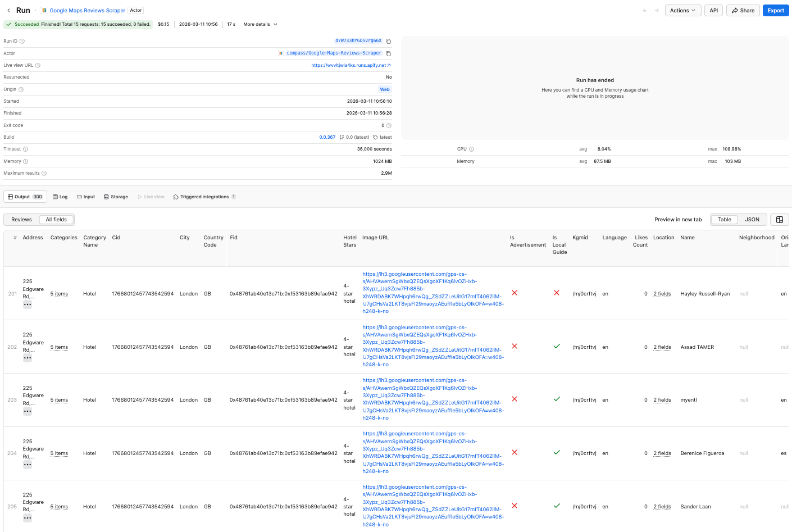Switch the output view to JSON
This screenshot has width=792, height=532.
pos(752,219)
